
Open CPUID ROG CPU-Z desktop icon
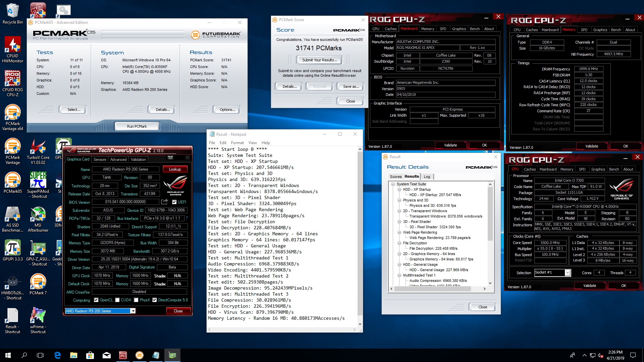tap(12, 83)
